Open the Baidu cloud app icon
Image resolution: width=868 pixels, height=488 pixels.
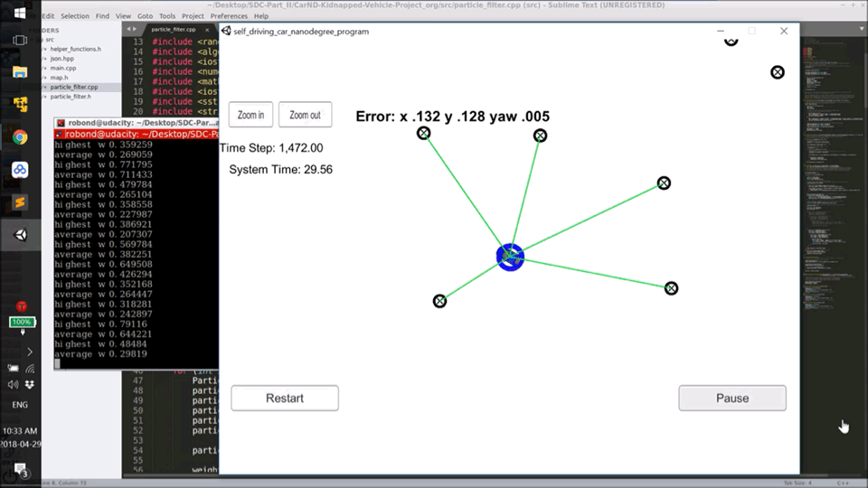pos(20,170)
